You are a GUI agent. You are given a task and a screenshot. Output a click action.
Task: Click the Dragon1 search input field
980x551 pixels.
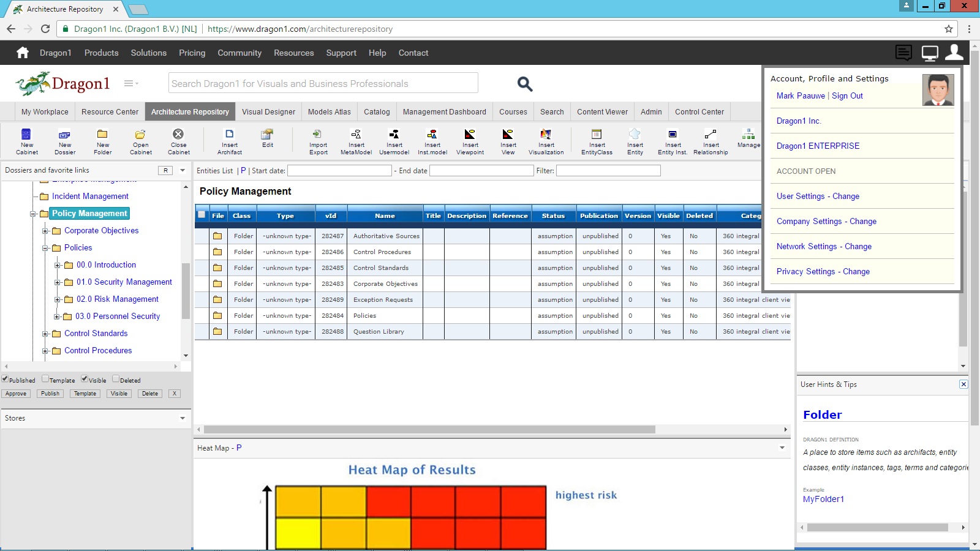[323, 83]
